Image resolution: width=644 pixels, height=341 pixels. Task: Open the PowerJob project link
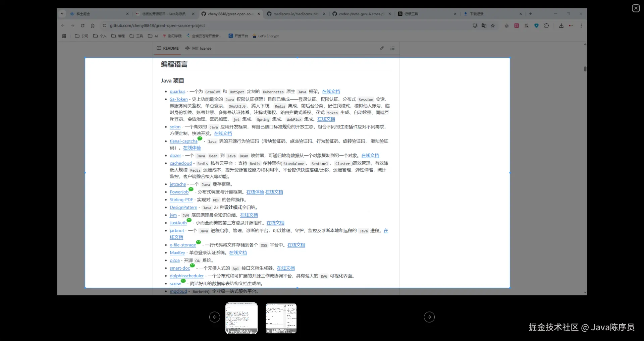179,192
